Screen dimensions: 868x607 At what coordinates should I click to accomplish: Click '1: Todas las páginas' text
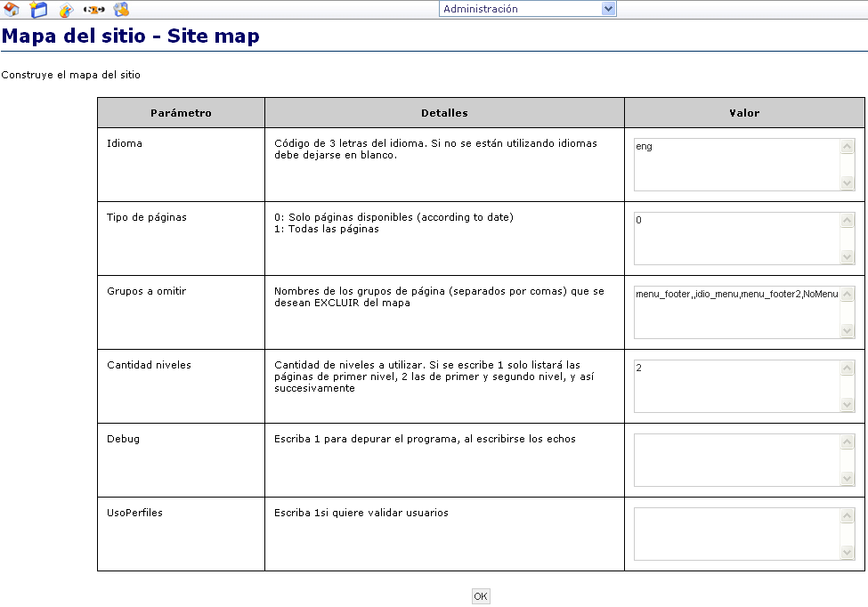pos(327,229)
